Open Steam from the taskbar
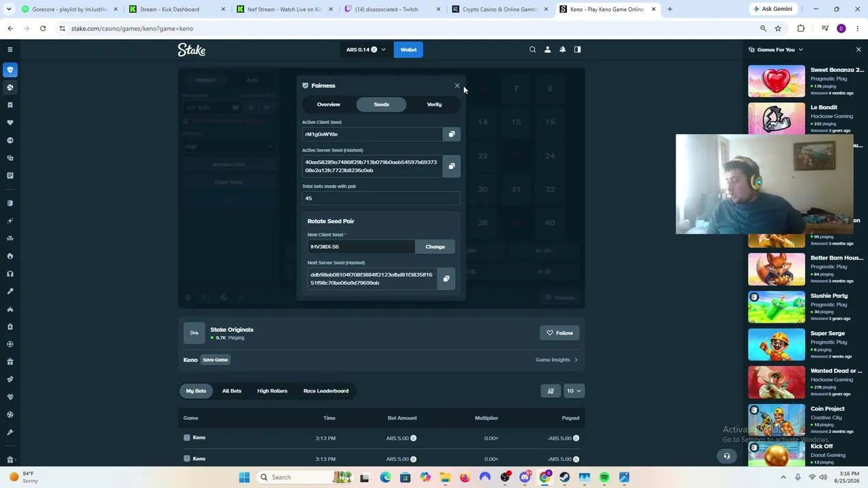The height and width of the screenshot is (488, 868). tap(565, 477)
